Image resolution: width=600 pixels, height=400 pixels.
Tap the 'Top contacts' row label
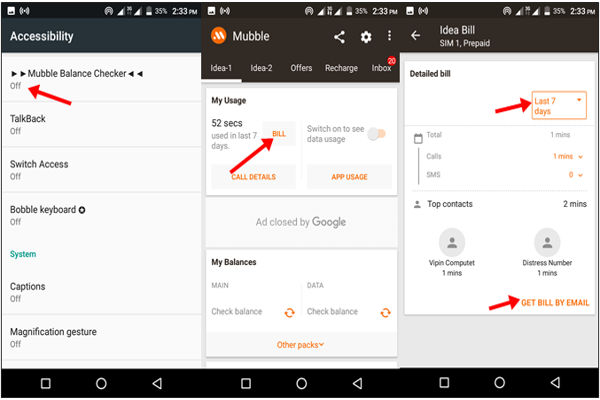pos(450,204)
